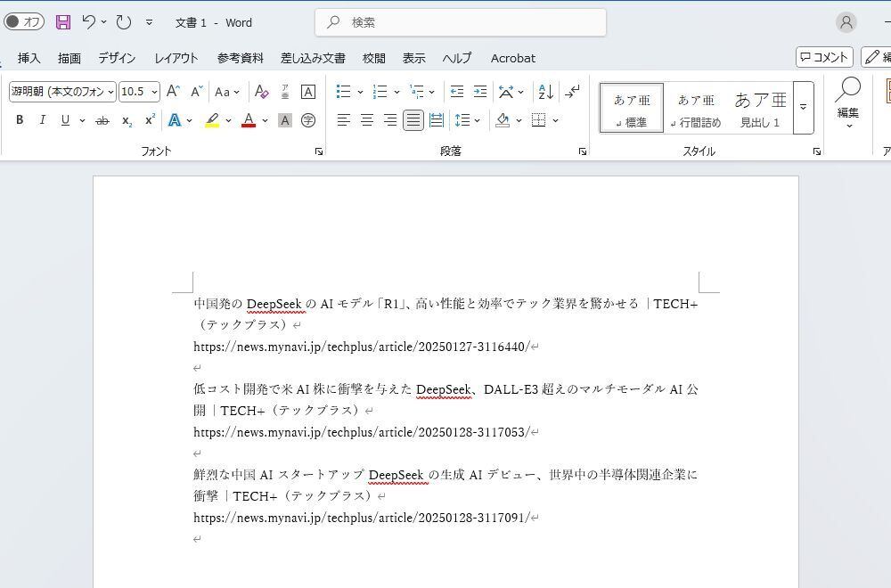891x588 pixels.
Task: Open the borders dropdown arrow
Action: [x=555, y=120]
